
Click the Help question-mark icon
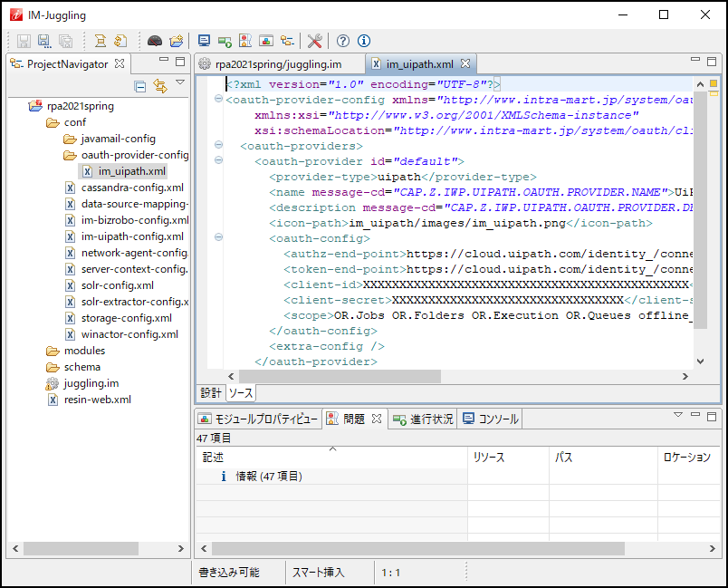pos(343,41)
